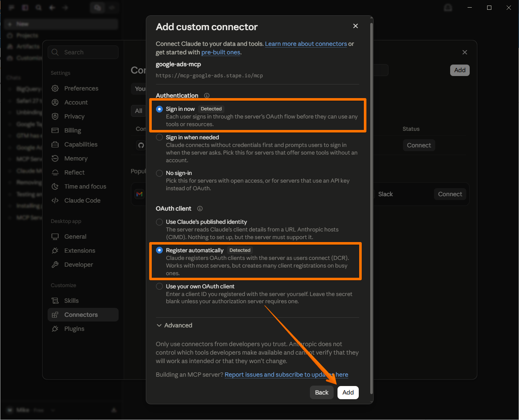Click the back arrow in top bar
This screenshot has width=519, height=420.
click(52, 8)
